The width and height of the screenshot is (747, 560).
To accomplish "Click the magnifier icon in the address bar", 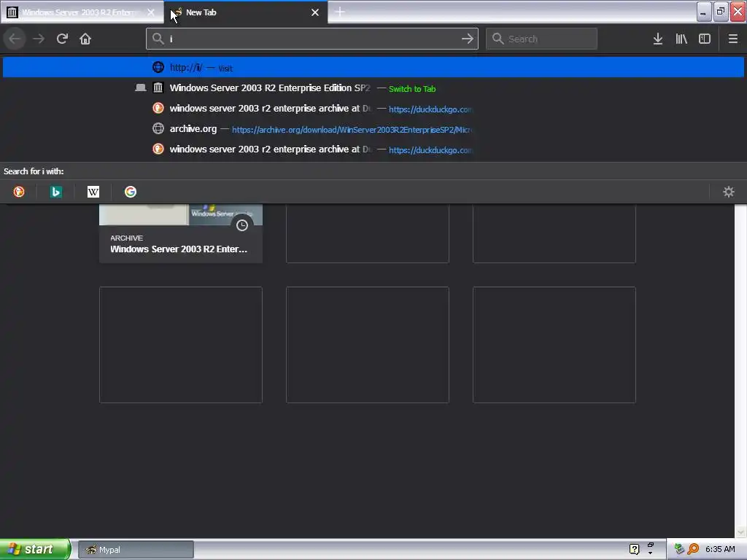I will coord(158,39).
